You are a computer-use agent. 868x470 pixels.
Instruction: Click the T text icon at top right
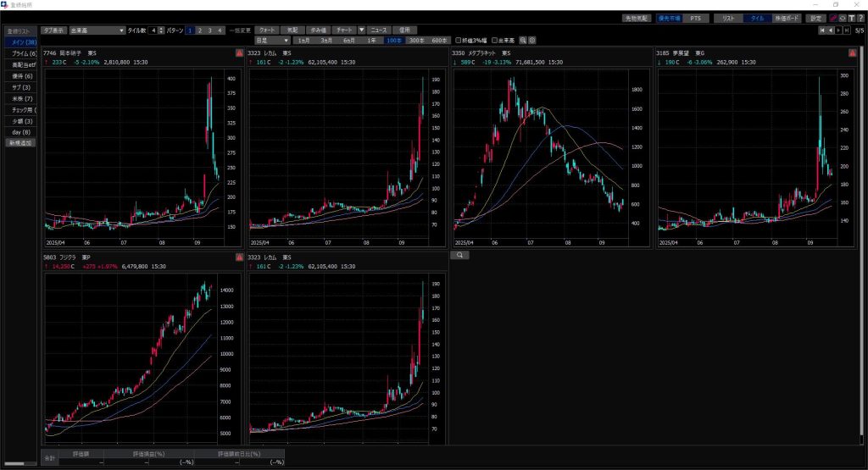[x=851, y=18]
